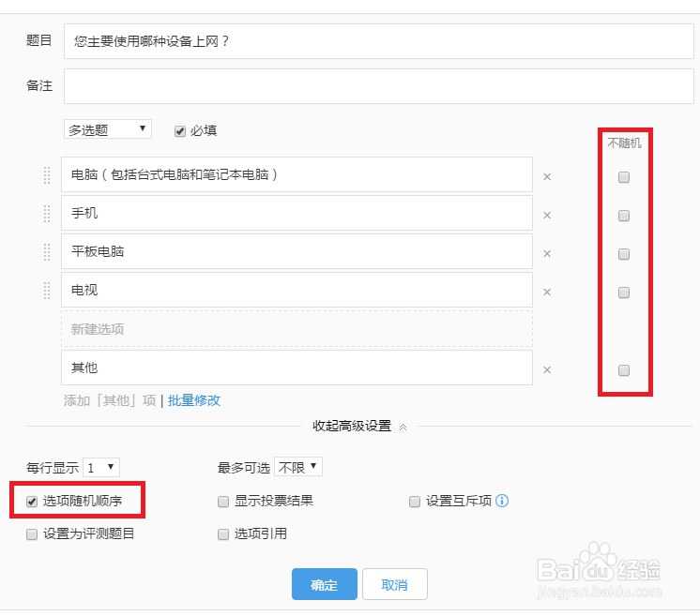Collapse advanced settings via 收起高级设置
This screenshot has width=700, height=616.
click(x=359, y=426)
